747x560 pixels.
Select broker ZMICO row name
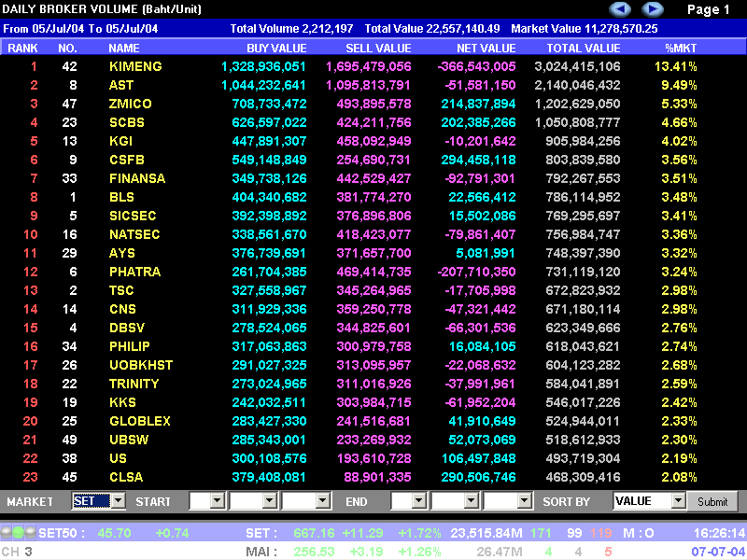click(x=130, y=104)
